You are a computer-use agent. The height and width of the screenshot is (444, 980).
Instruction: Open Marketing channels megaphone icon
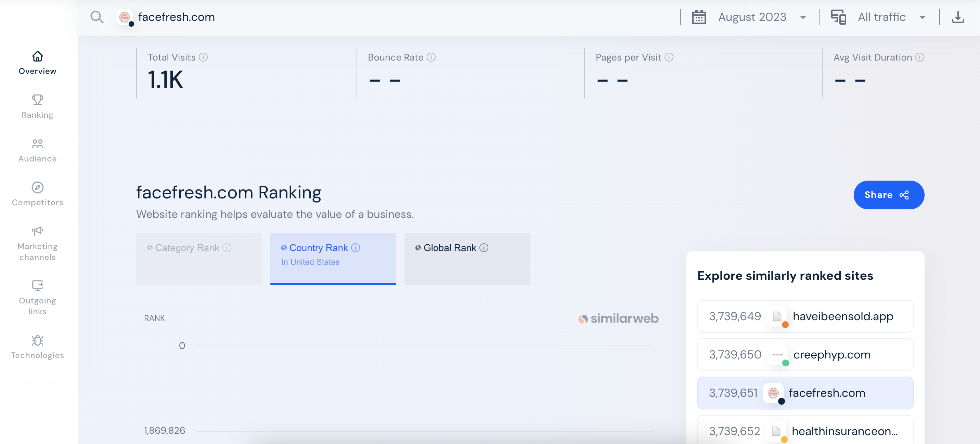(37, 231)
